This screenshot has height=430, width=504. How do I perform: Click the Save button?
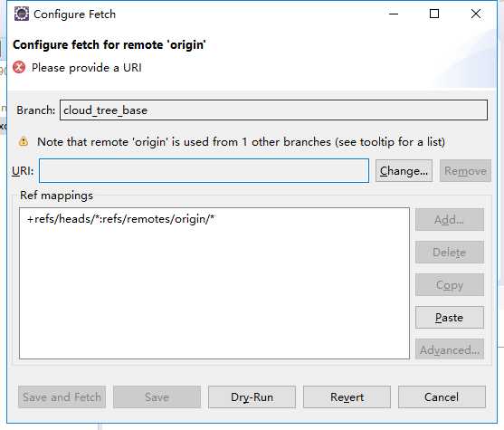(x=157, y=397)
